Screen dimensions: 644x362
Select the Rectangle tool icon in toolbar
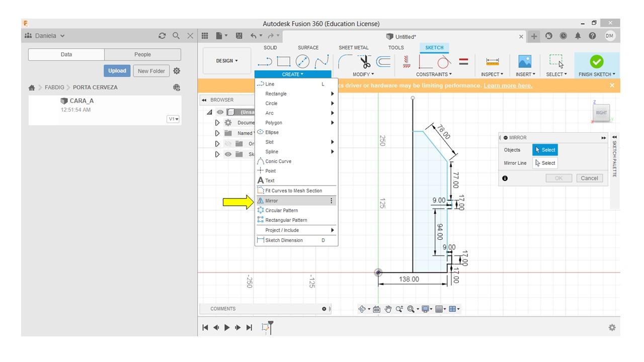284,61
